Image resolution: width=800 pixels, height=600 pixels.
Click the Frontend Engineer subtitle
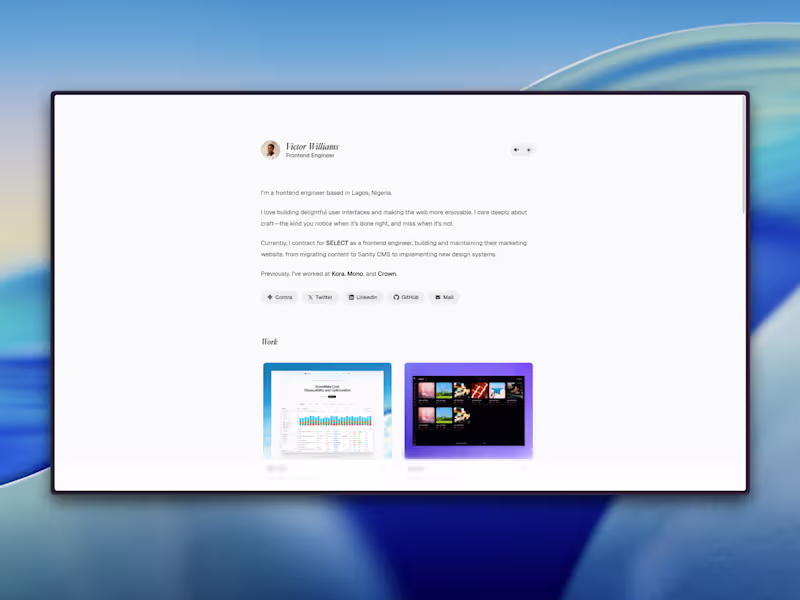(x=310, y=156)
